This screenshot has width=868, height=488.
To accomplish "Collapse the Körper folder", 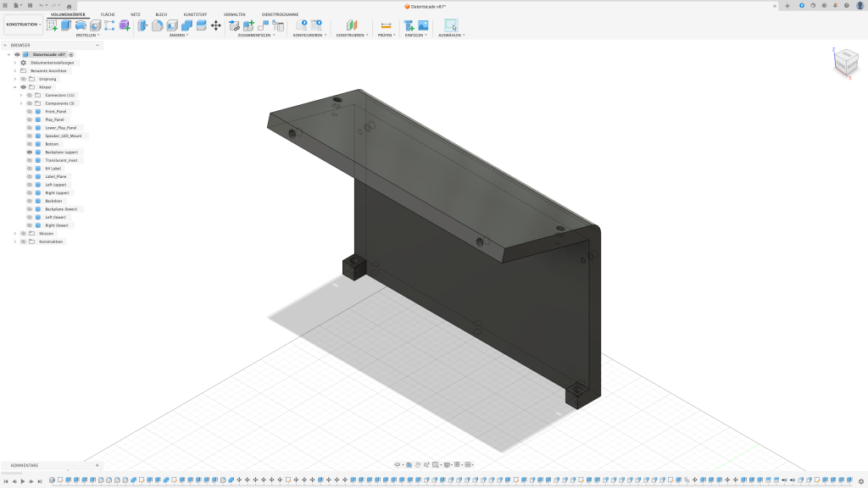I will point(14,87).
